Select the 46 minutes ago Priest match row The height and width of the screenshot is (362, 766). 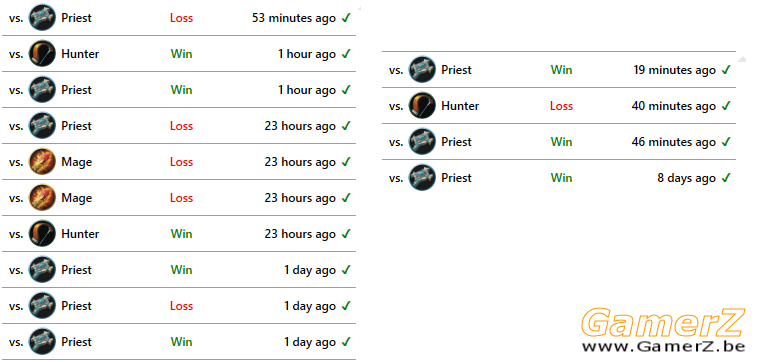point(559,142)
